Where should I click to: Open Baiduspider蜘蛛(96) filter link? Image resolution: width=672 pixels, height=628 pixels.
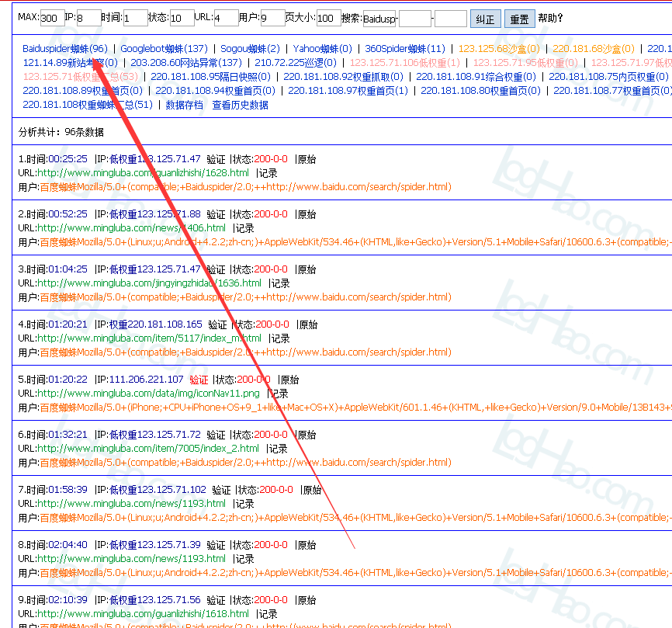coord(65,48)
